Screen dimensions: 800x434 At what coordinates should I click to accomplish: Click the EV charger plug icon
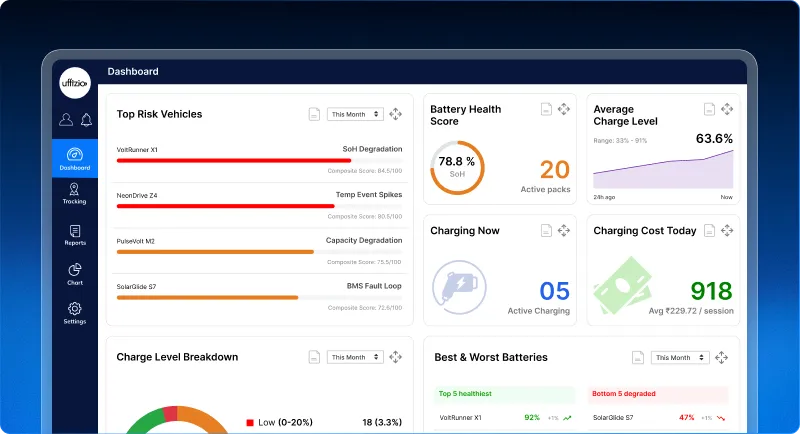coord(459,287)
